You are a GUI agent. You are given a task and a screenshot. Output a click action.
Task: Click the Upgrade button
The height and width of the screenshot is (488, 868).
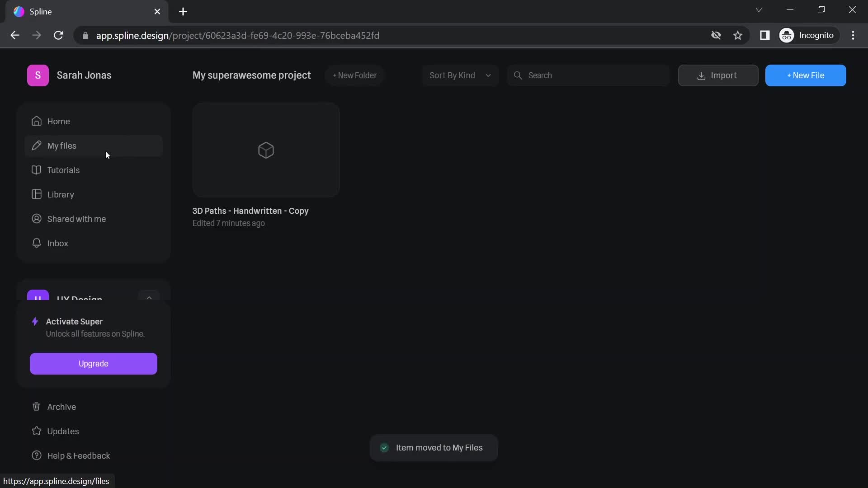(x=93, y=363)
